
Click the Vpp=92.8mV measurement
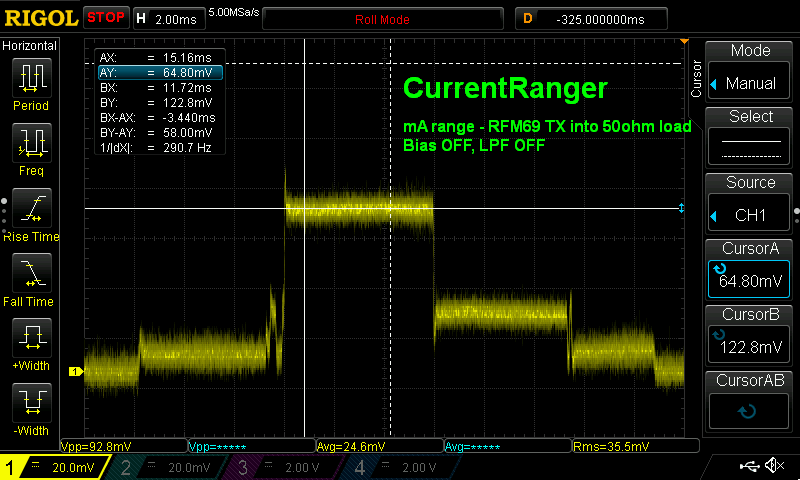point(96,447)
